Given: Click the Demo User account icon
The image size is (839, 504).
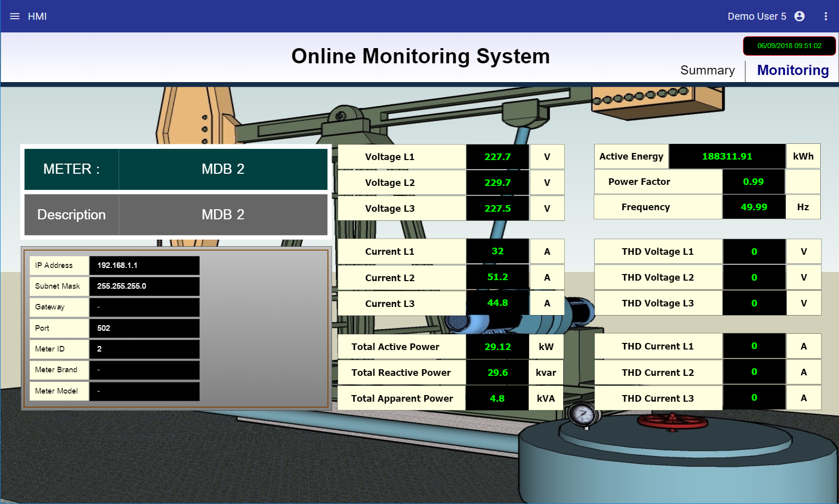Looking at the screenshot, I should [799, 16].
